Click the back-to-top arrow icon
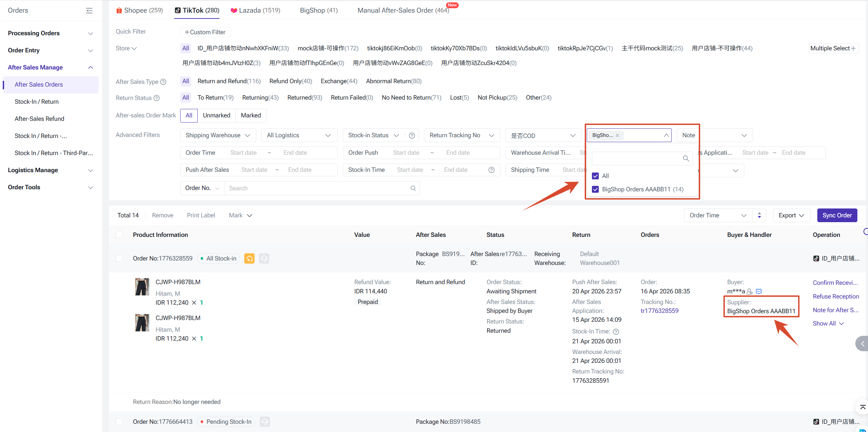The image size is (868, 432). [863, 407]
